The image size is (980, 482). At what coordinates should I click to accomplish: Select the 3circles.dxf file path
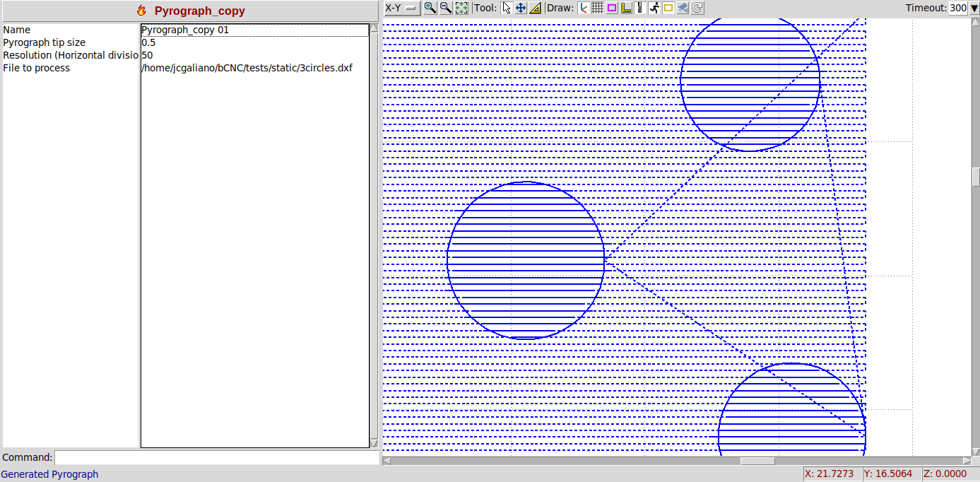(x=254, y=68)
